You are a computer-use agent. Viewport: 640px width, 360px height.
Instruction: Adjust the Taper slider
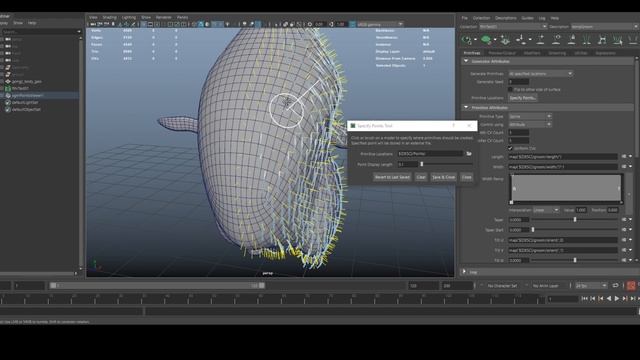coord(575,220)
